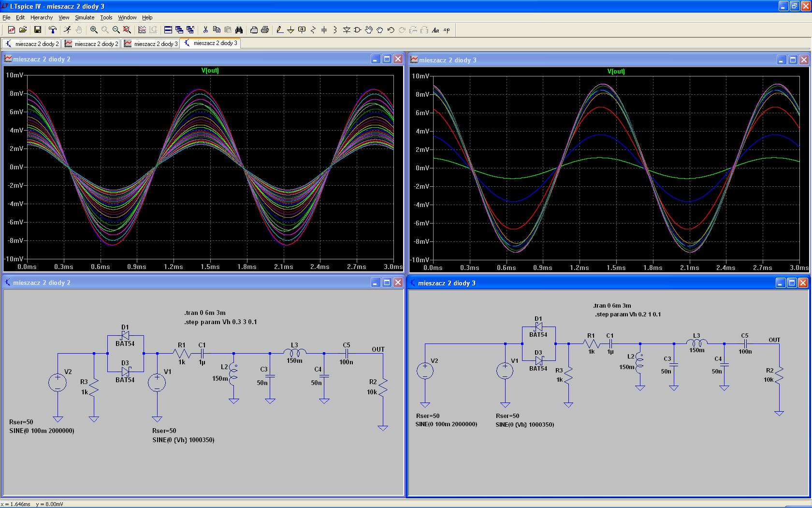Open the Simulate menu
The image size is (812, 508).
85,17
